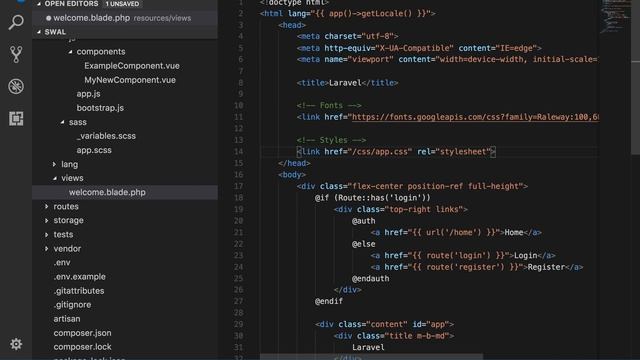Screen dimensions: 640x360
Task: Open the .gitignore file
Action: coord(72,305)
